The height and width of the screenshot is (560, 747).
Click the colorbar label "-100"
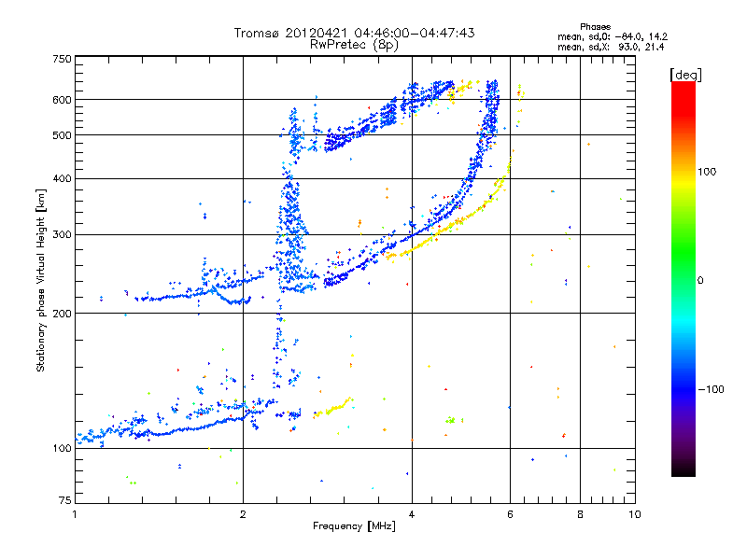(x=711, y=389)
